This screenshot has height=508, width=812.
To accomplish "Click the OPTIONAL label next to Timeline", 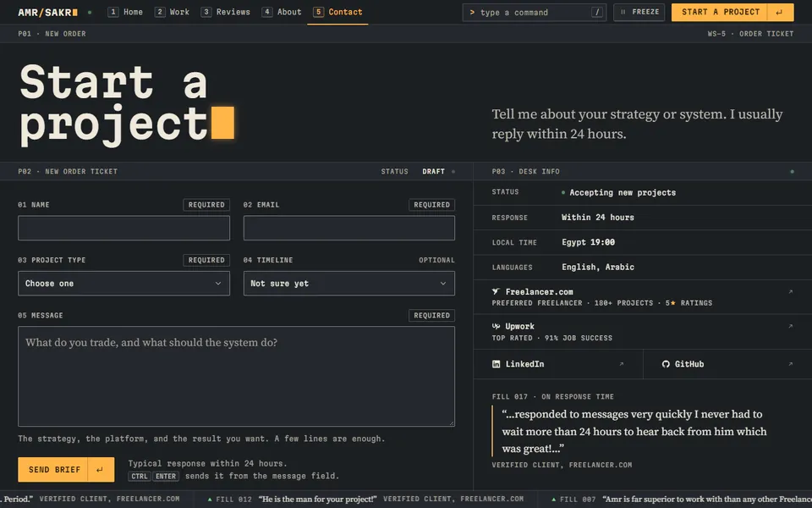I will (x=436, y=260).
